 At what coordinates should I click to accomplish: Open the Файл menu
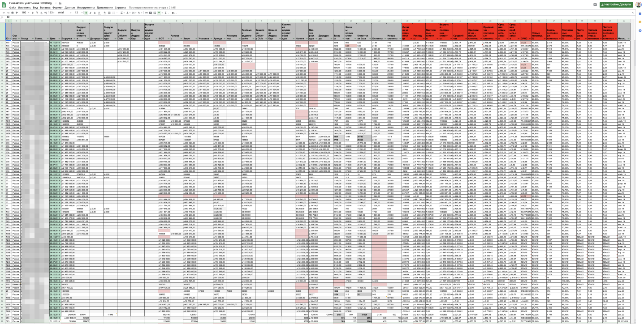pos(12,8)
